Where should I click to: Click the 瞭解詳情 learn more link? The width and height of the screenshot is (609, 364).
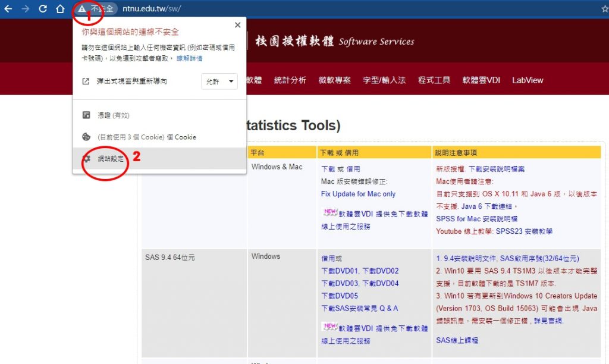click(190, 58)
